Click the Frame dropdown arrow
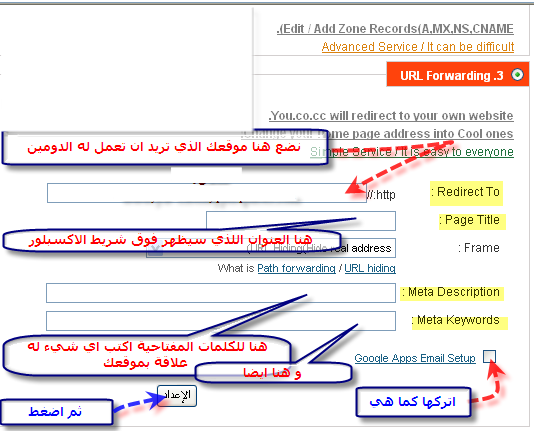 pos(155,249)
